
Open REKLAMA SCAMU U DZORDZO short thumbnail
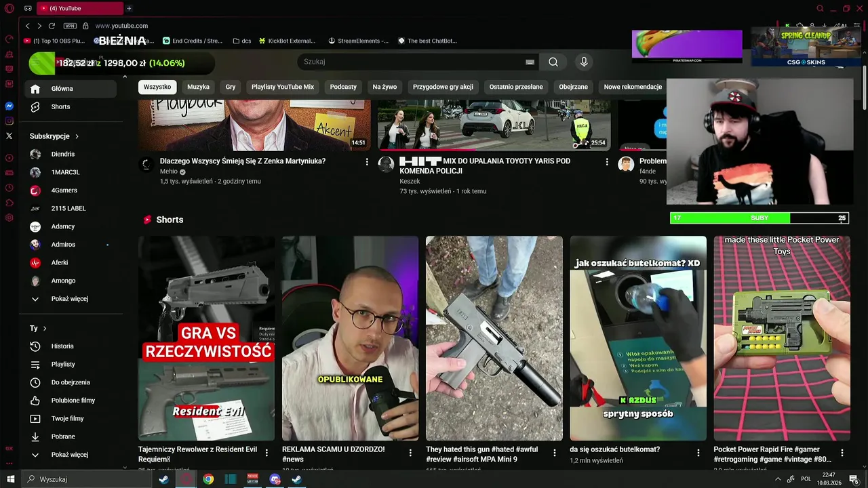pyautogui.click(x=351, y=338)
